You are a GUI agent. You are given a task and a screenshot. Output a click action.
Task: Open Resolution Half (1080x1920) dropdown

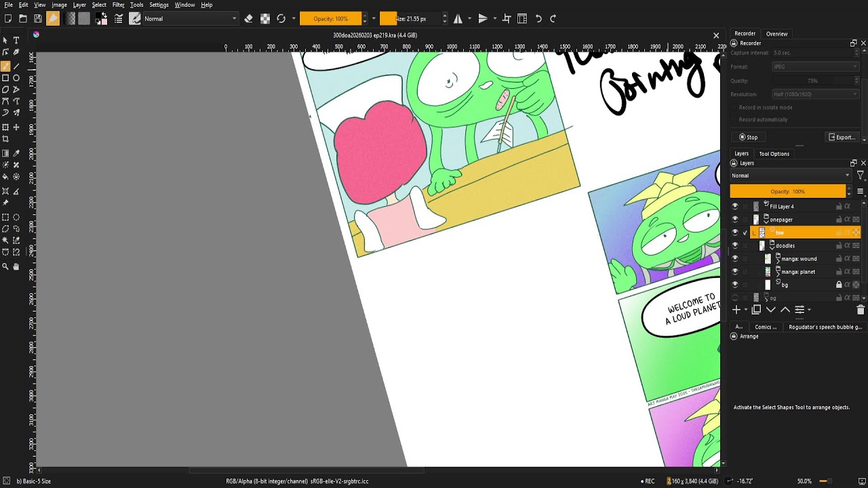(x=816, y=95)
